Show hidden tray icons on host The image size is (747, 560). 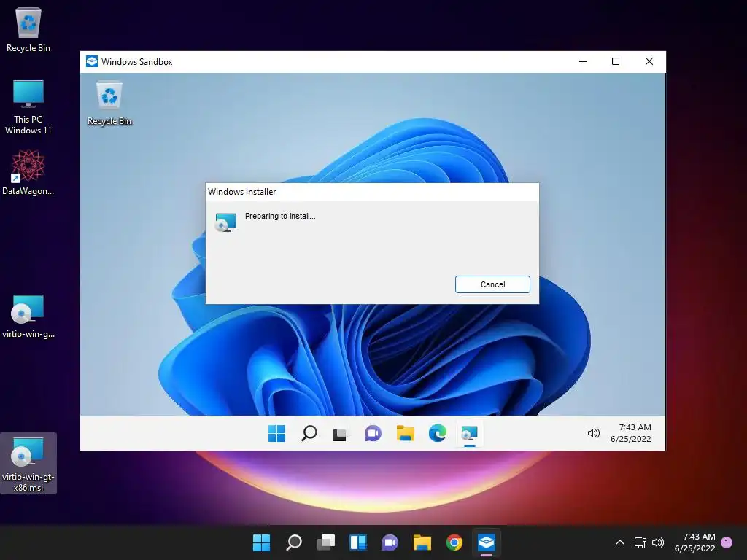(x=620, y=542)
